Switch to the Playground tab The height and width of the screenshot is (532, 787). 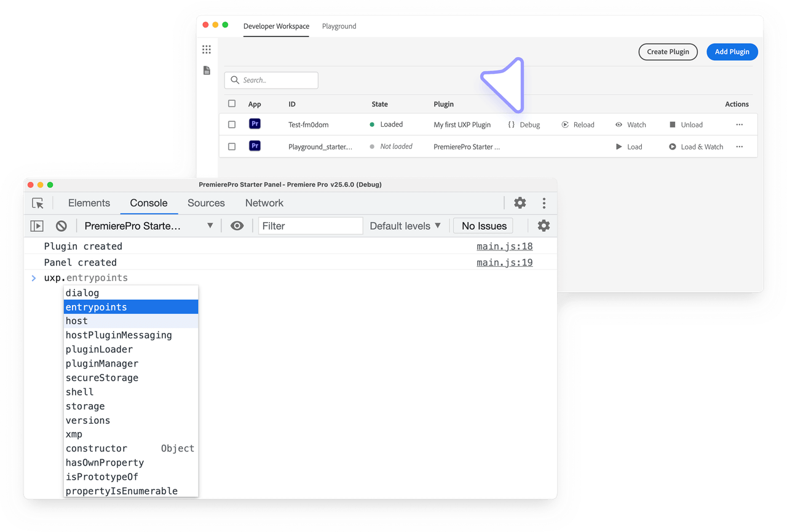coord(339,26)
